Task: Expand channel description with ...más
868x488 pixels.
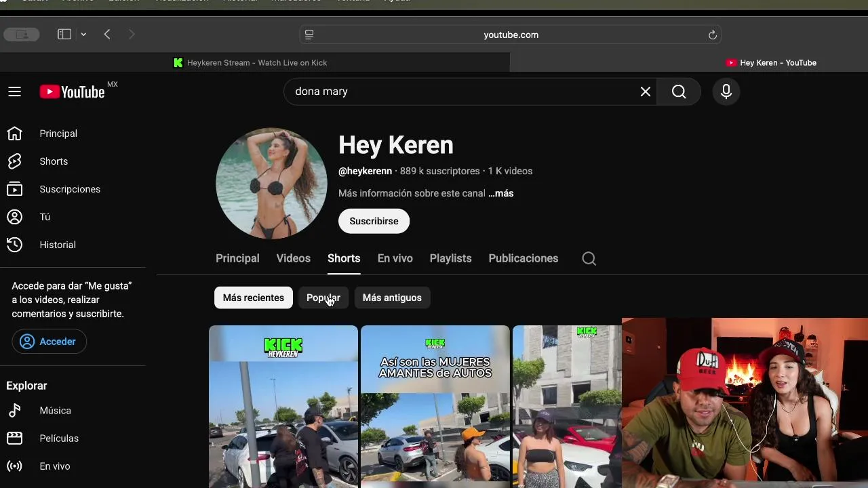Action: click(x=501, y=193)
